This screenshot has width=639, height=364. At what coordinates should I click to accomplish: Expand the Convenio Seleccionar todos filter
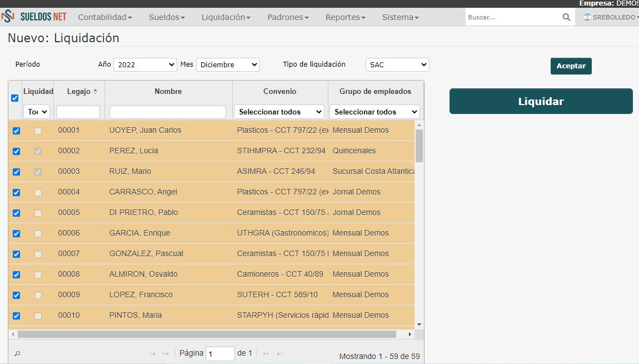(x=279, y=112)
